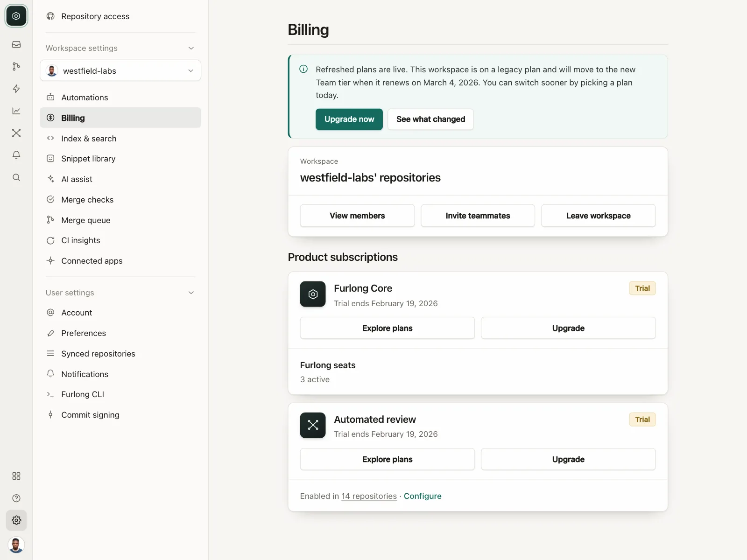Open the apps grid icon in the rail
The width and height of the screenshot is (747, 560).
(x=16, y=476)
